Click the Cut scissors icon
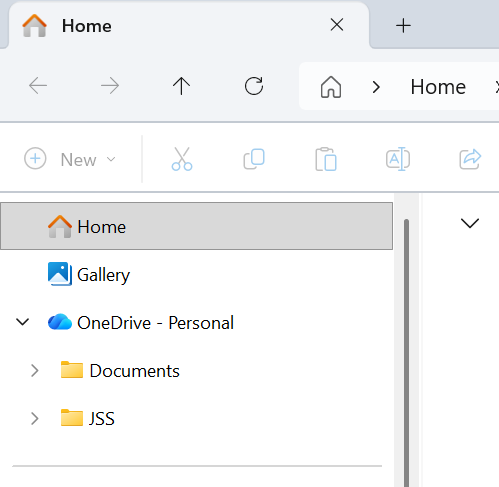 (182, 159)
